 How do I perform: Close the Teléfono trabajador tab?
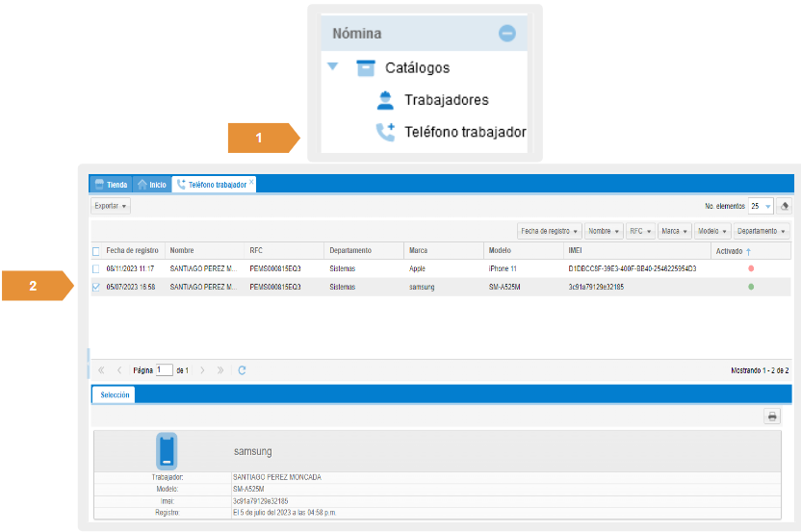pyautogui.click(x=251, y=180)
